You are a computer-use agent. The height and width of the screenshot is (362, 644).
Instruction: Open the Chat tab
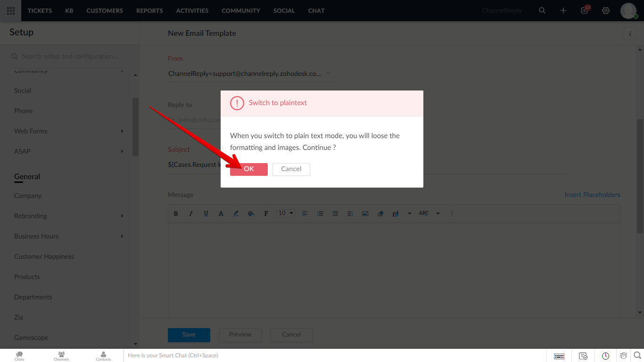click(x=316, y=10)
